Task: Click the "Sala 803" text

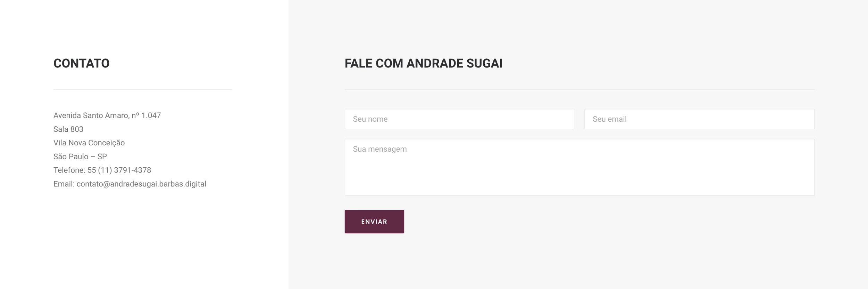Action: point(68,129)
